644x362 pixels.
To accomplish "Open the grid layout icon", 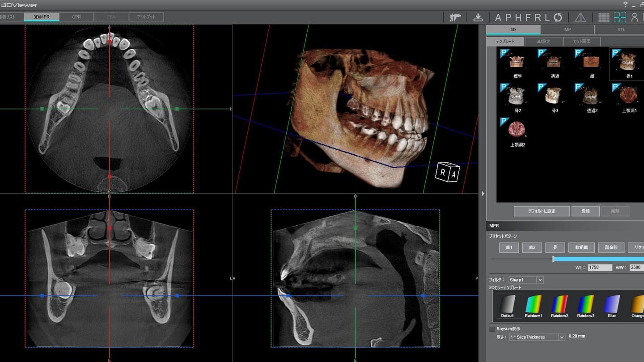I will click(604, 17).
